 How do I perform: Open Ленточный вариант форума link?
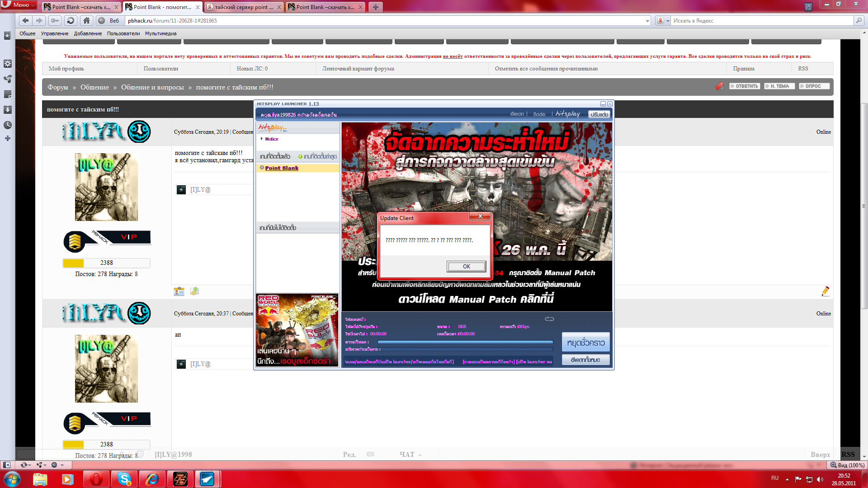[x=358, y=69]
